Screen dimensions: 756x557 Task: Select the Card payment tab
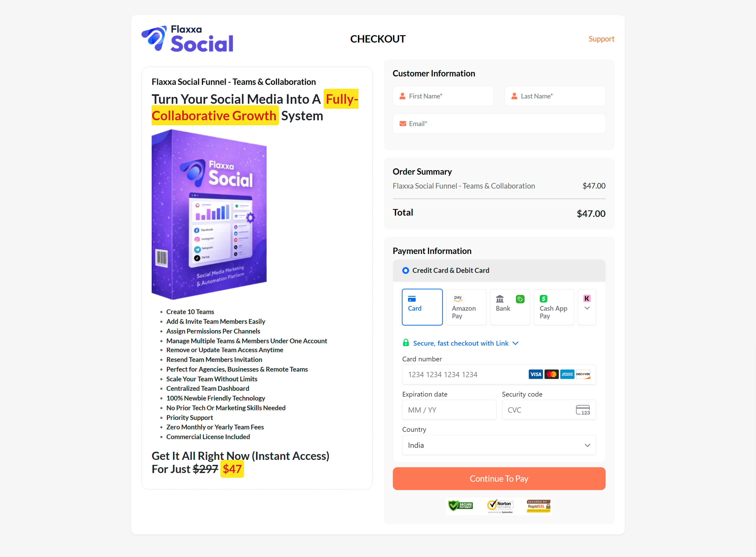click(422, 307)
